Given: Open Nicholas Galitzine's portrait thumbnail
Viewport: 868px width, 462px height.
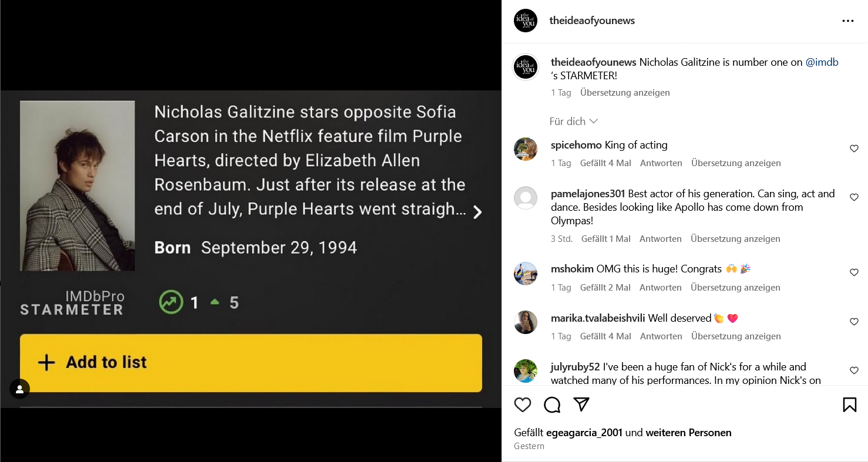Looking at the screenshot, I should click(x=77, y=186).
